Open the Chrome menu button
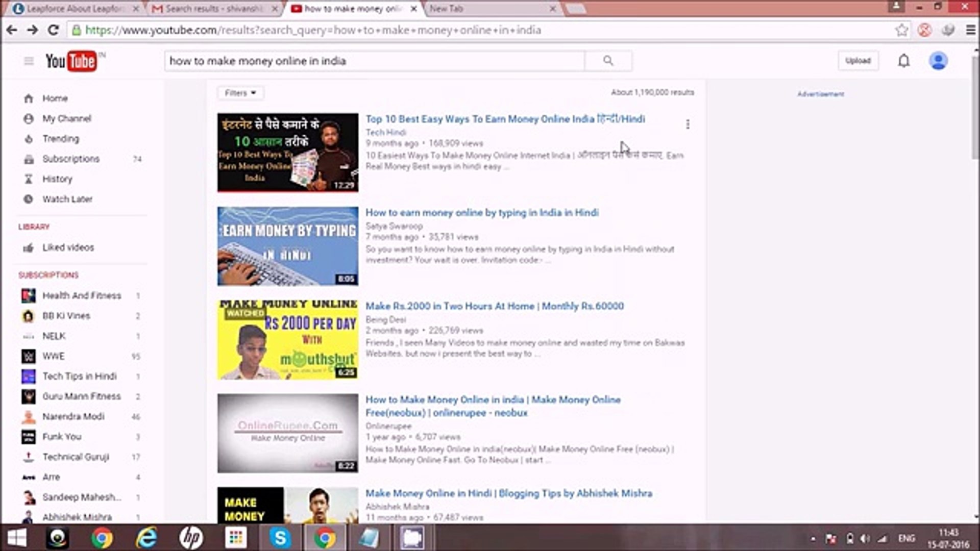Screen dimensions: 980x551 coord(970,30)
